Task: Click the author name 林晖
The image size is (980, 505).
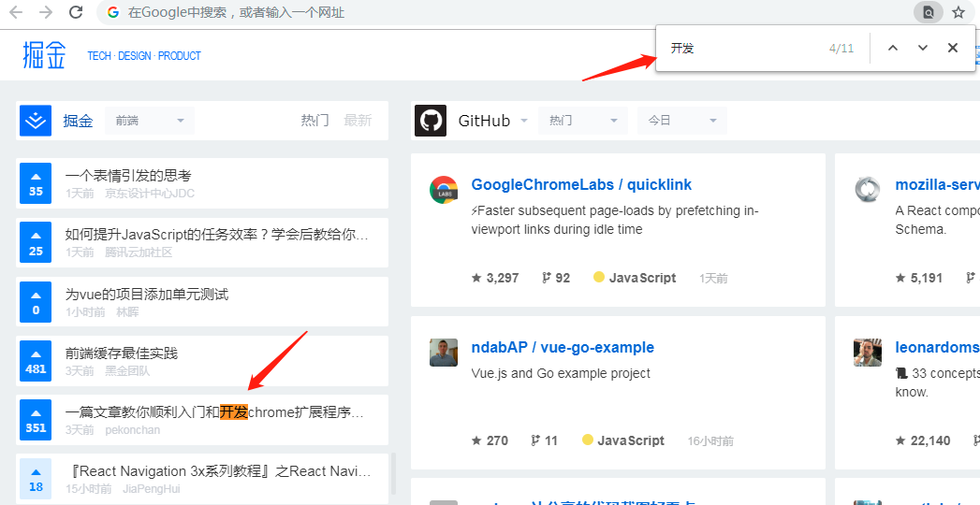Action: tap(127, 311)
